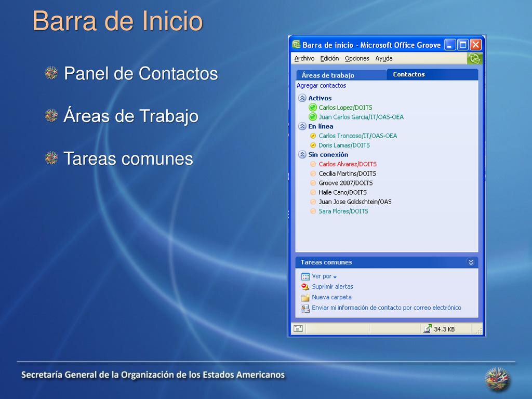The image size is (532, 399).
Task: Click yellow status icon beside Doris Lamas
Action: coord(313,145)
